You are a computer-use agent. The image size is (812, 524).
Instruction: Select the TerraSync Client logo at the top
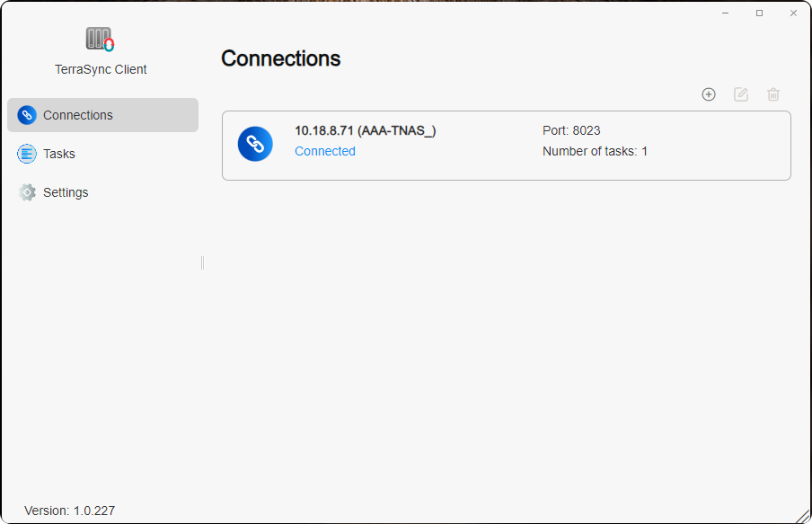click(100, 40)
